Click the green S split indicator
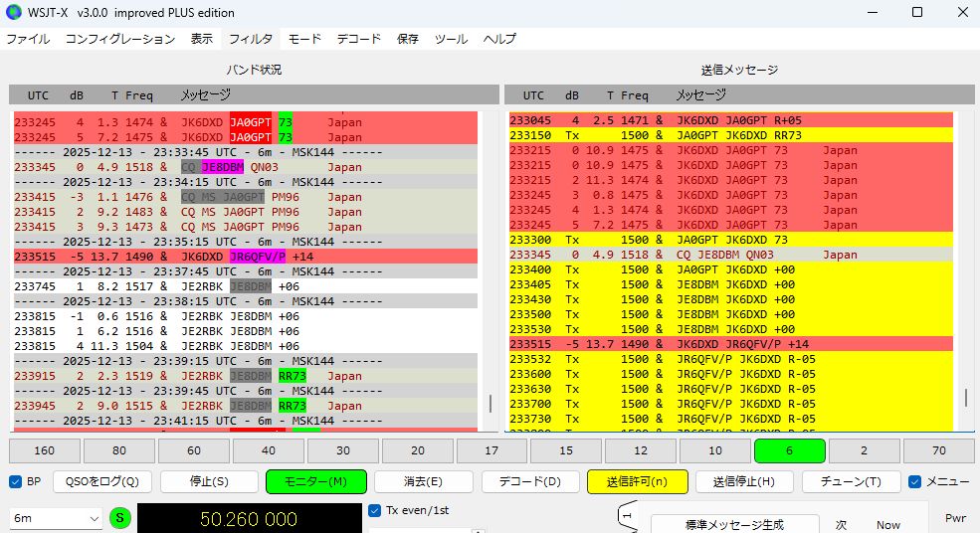 (119, 518)
